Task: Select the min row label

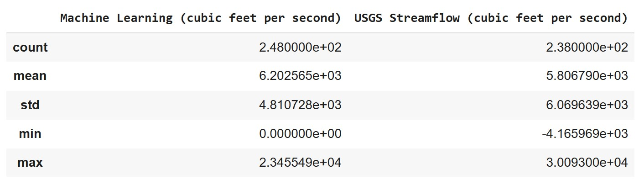Action: click(30, 133)
